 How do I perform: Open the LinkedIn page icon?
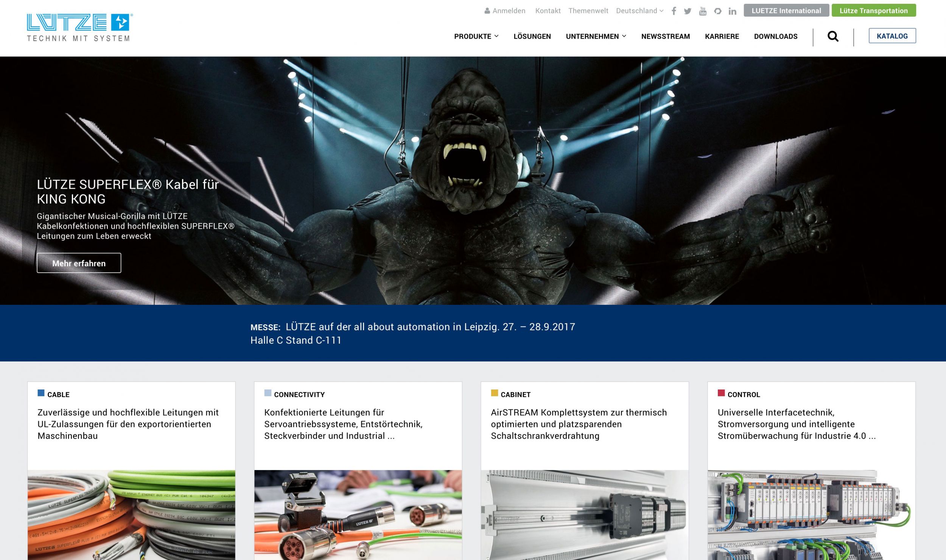[733, 11]
